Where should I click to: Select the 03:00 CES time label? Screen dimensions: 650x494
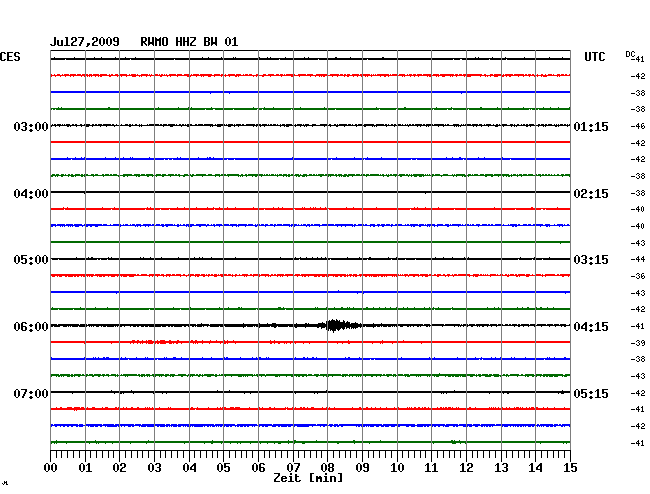point(31,126)
